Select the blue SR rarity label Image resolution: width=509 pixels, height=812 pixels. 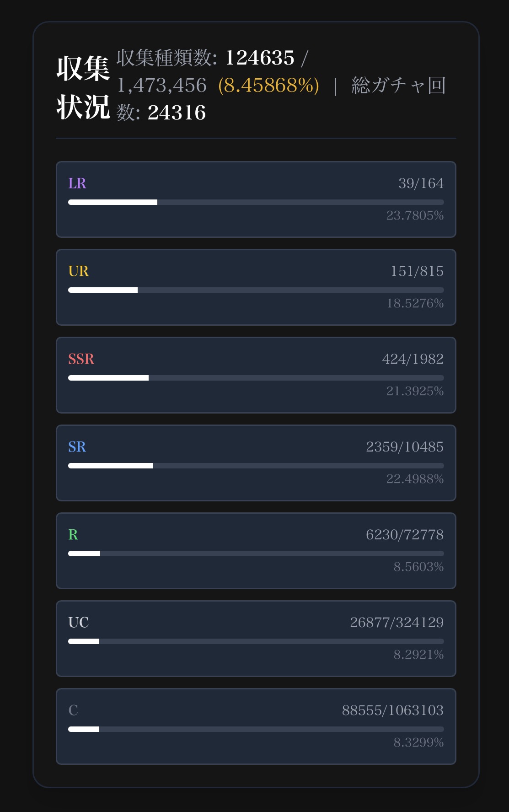coord(77,447)
